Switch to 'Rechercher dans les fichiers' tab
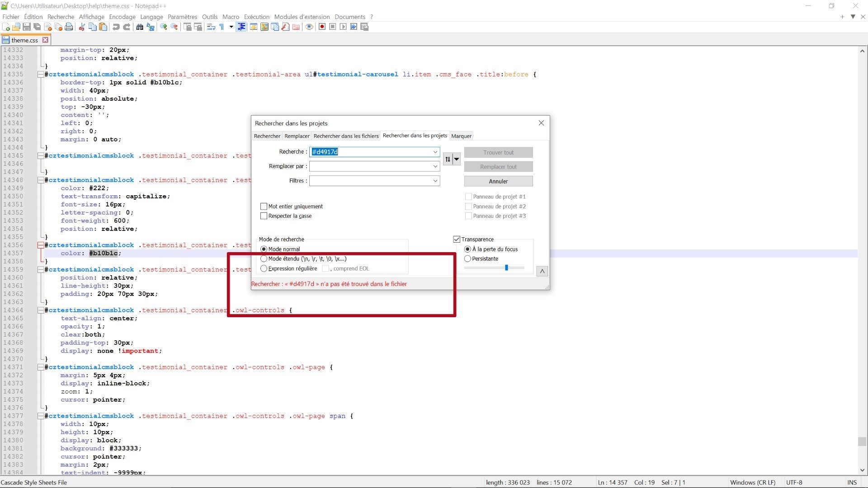This screenshot has width=868, height=488. (x=346, y=136)
